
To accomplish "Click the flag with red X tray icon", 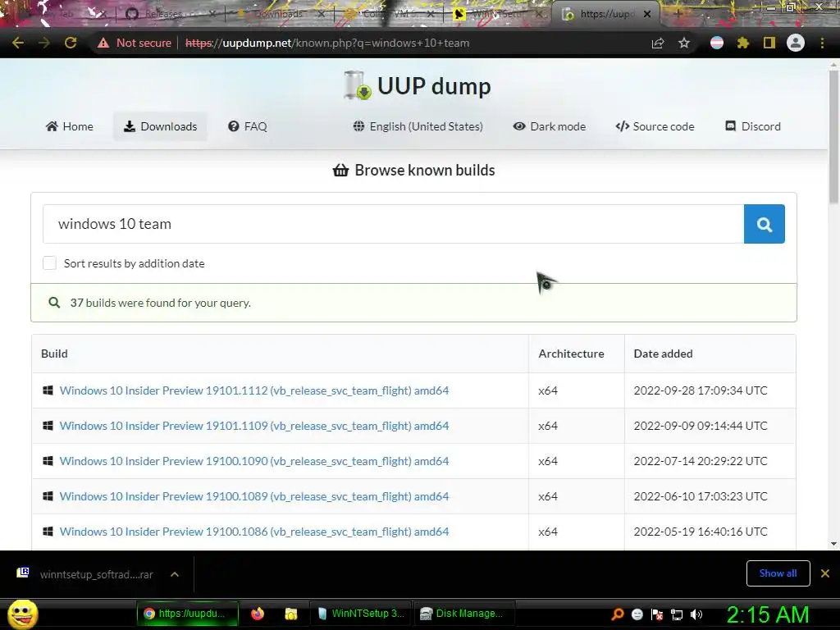I will click(657, 614).
